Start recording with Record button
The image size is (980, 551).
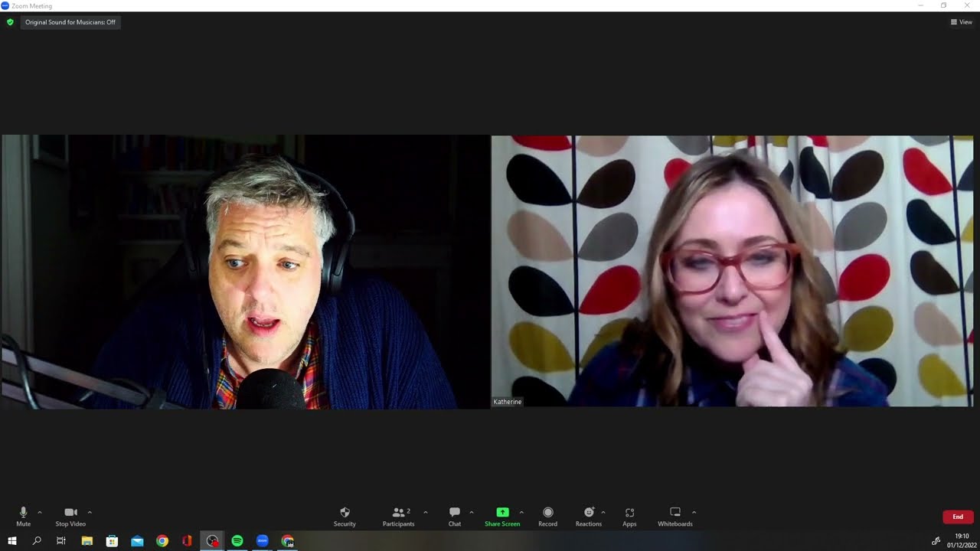coord(547,517)
